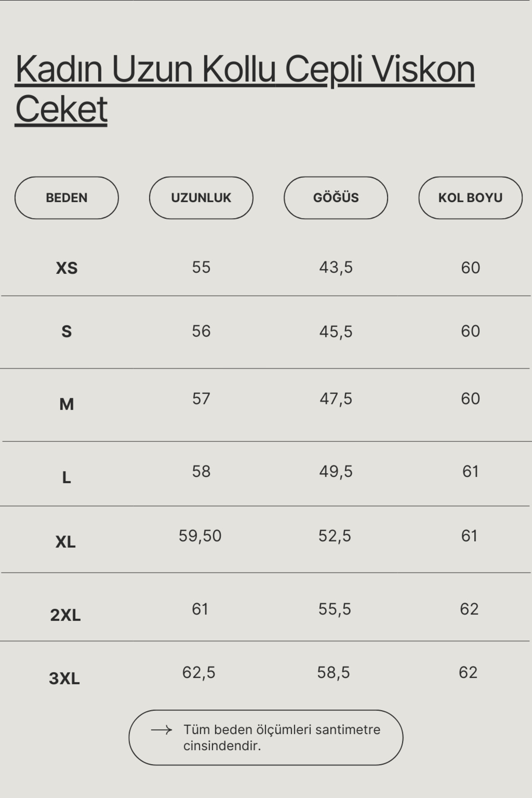532x798 pixels.
Task: Click the 58,5 chest value for 3XL
Action: (x=333, y=673)
